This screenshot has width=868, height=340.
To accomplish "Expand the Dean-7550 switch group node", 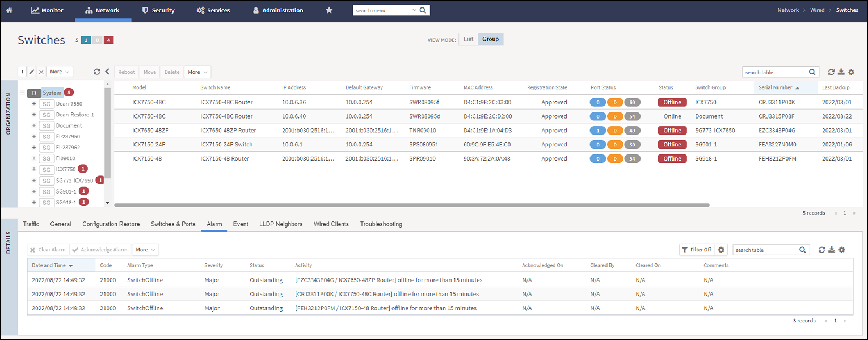I will pos(33,104).
